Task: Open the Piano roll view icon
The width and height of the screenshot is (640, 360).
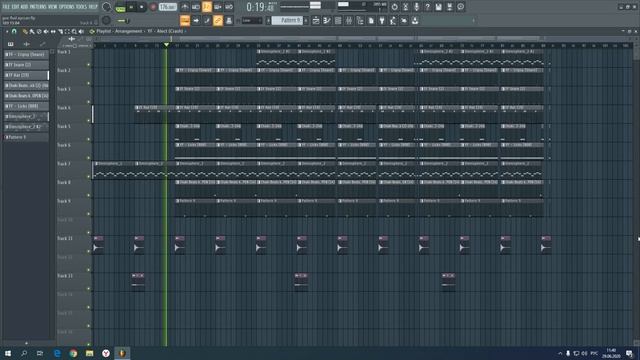Action: click(x=327, y=20)
